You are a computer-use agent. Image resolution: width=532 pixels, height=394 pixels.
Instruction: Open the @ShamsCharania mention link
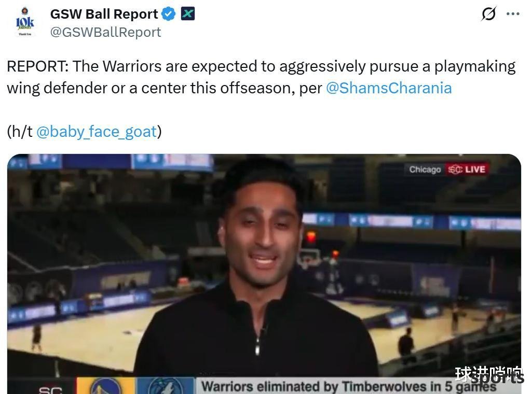(389, 88)
